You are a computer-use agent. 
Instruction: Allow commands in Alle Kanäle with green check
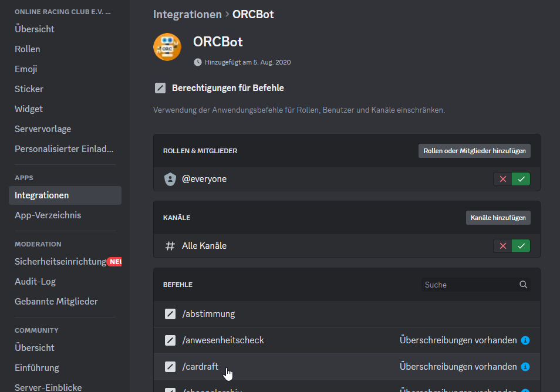[x=521, y=246]
